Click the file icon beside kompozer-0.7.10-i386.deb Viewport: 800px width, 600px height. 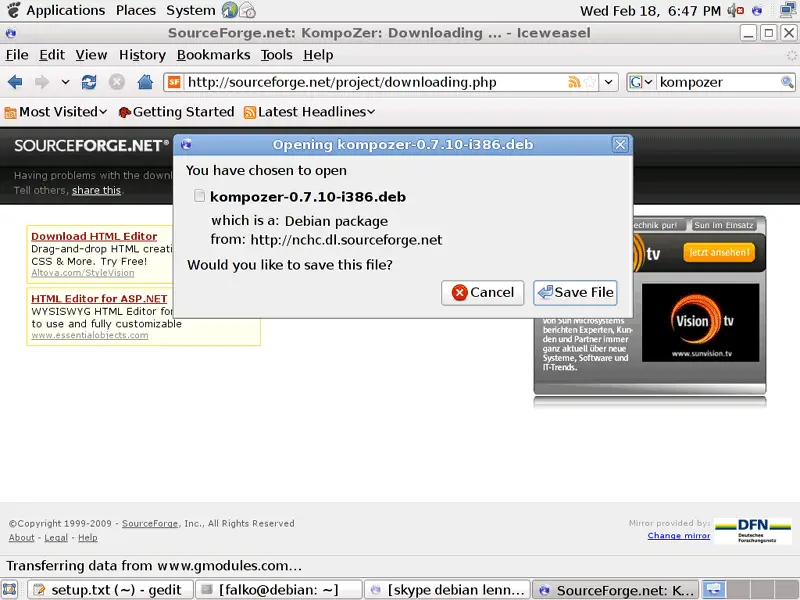coord(199,196)
